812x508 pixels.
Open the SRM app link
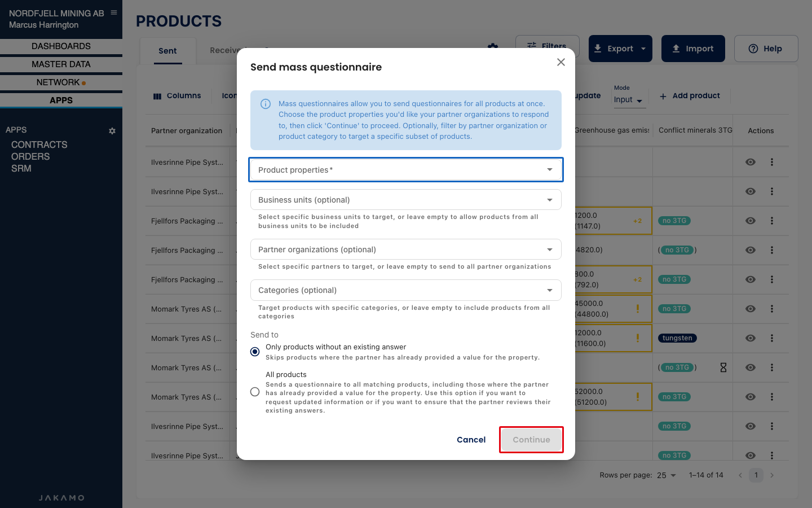(x=21, y=168)
